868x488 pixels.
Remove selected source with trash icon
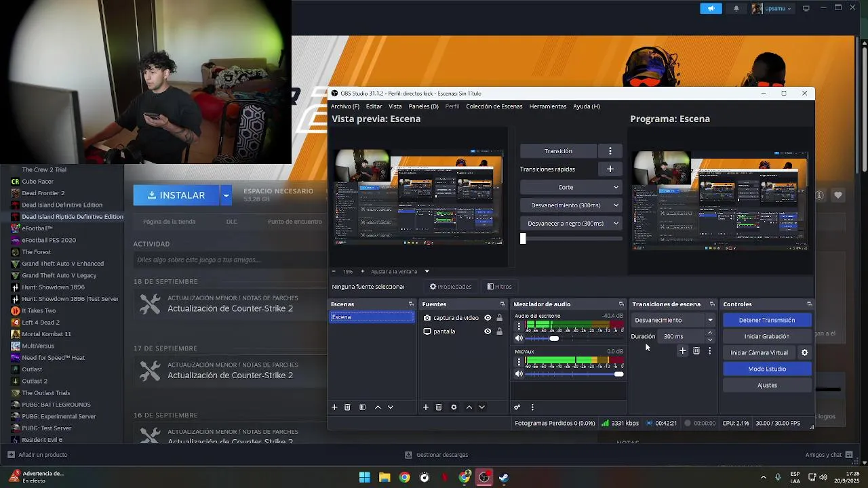click(439, 407)
